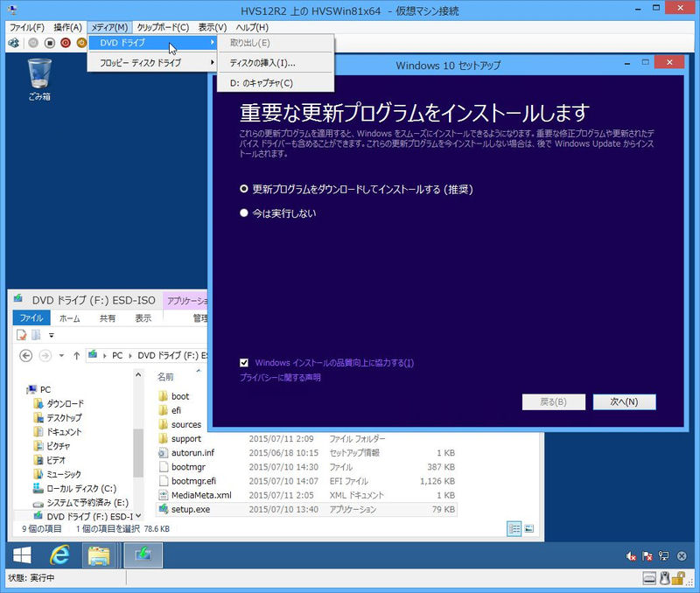Click the address bar chevron before PC
The height and width of the screenshot is (593, 700).
(x=105, y=356)
